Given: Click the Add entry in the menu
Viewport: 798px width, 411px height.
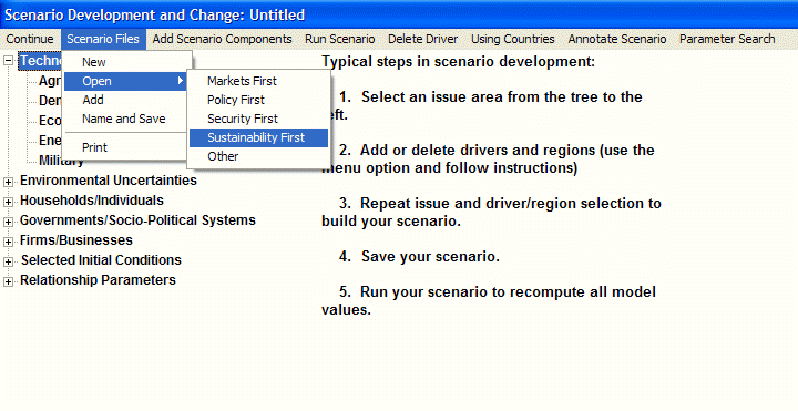Looking at the screenshot, I should [93, 100].
